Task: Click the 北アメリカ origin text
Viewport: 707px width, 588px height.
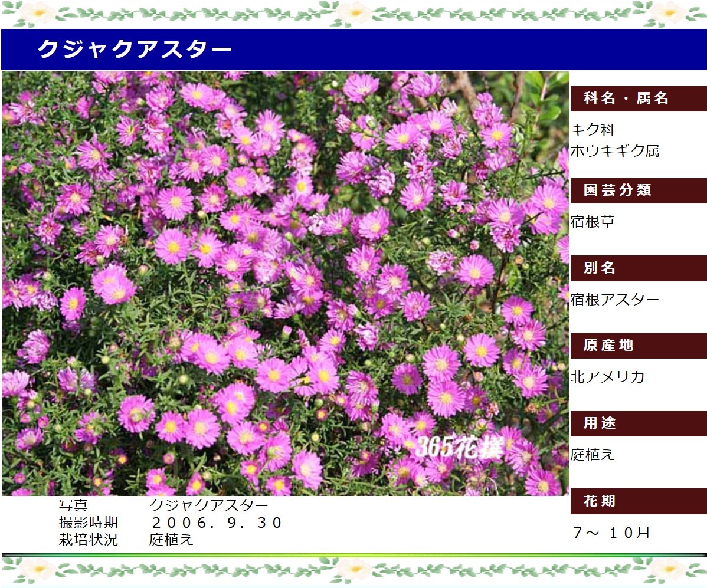Action: coord(608,377)
